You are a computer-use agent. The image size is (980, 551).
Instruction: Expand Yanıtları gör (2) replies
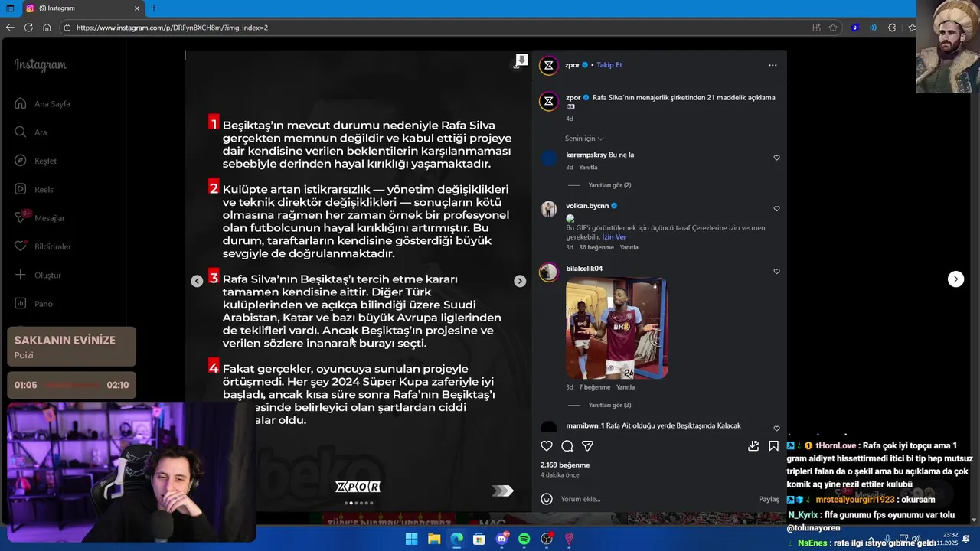(609, 185)
